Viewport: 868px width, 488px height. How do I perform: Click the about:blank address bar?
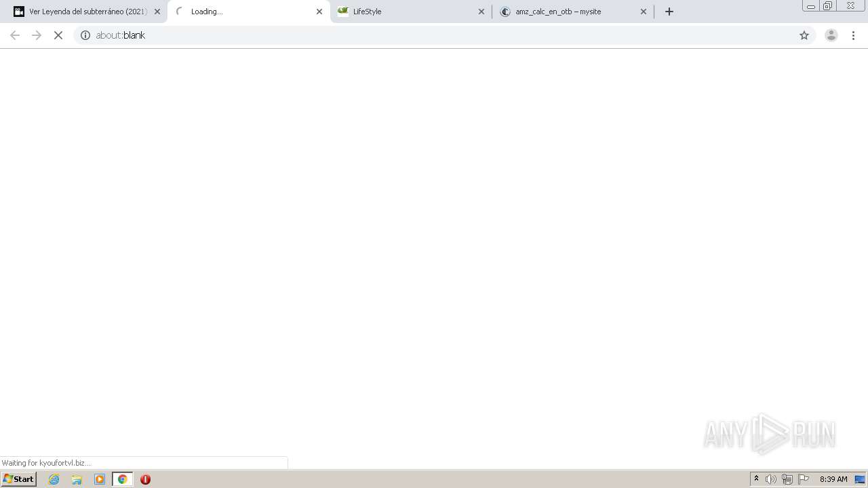click(444, 35)
